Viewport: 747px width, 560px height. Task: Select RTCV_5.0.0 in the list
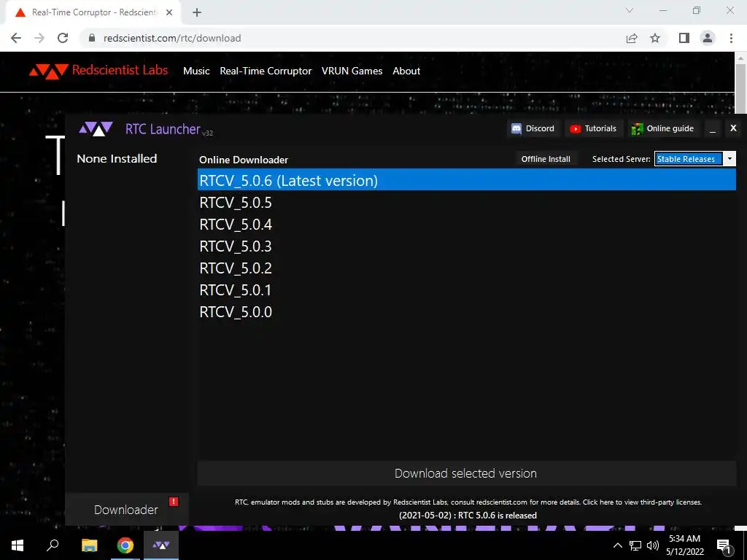[466, 312]
